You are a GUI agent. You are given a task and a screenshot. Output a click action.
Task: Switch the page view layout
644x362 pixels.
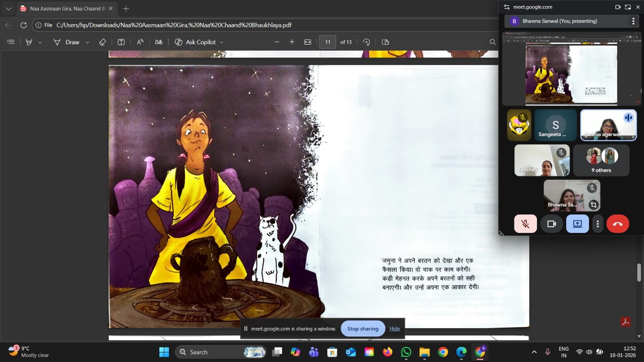click(385, 42)
